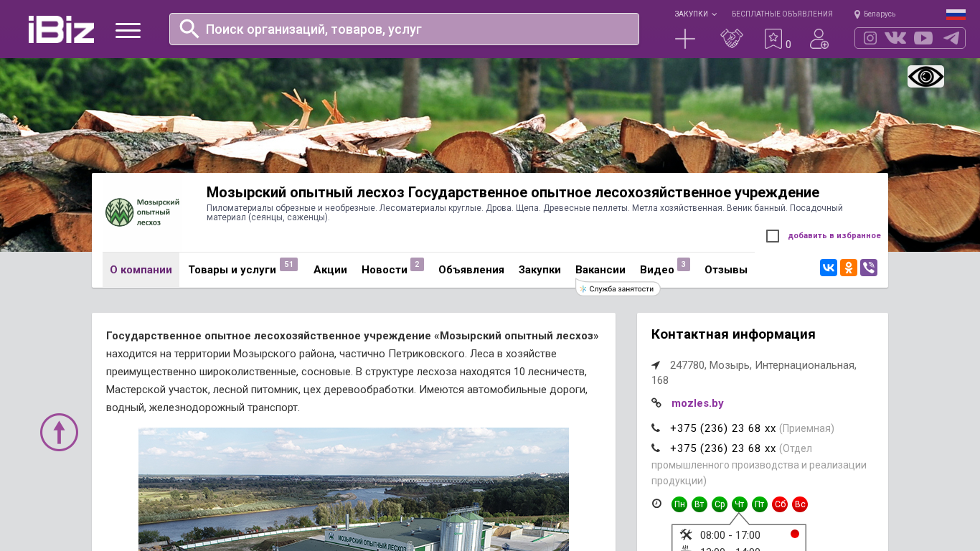Click the plus add icon in header
The image size is (980, 551).
(685, 39)
